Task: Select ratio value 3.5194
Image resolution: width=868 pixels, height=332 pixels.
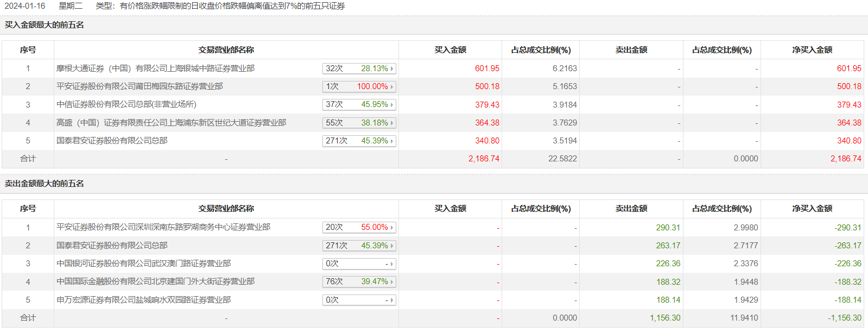Action: pos(565,141)
